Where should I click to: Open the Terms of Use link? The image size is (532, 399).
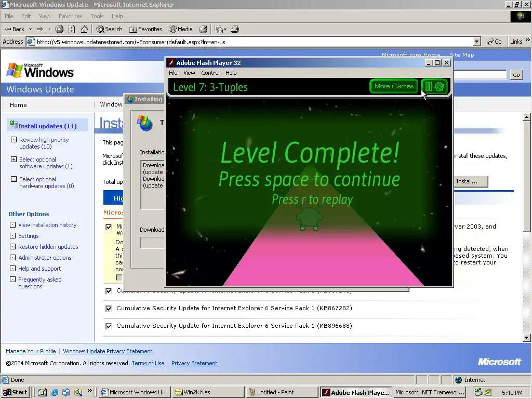[148, 363]
